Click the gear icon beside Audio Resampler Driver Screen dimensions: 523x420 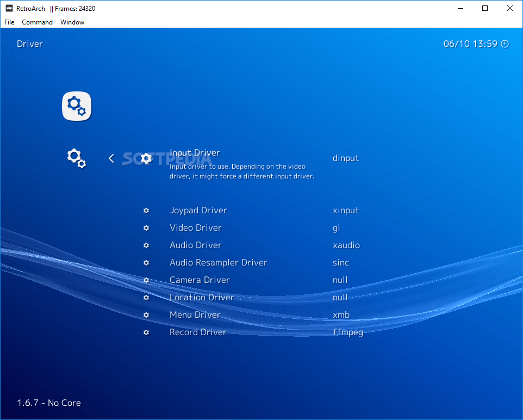(146, 263)
